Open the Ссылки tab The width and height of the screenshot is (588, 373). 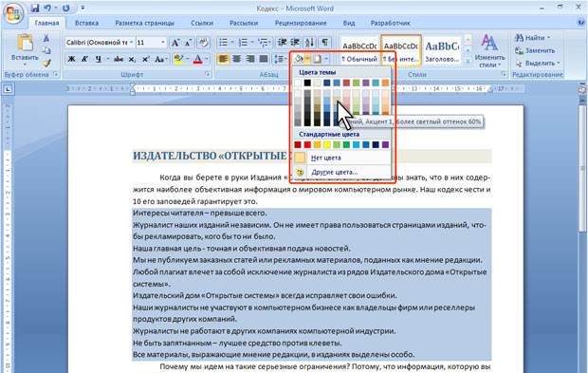pos(202,23)
